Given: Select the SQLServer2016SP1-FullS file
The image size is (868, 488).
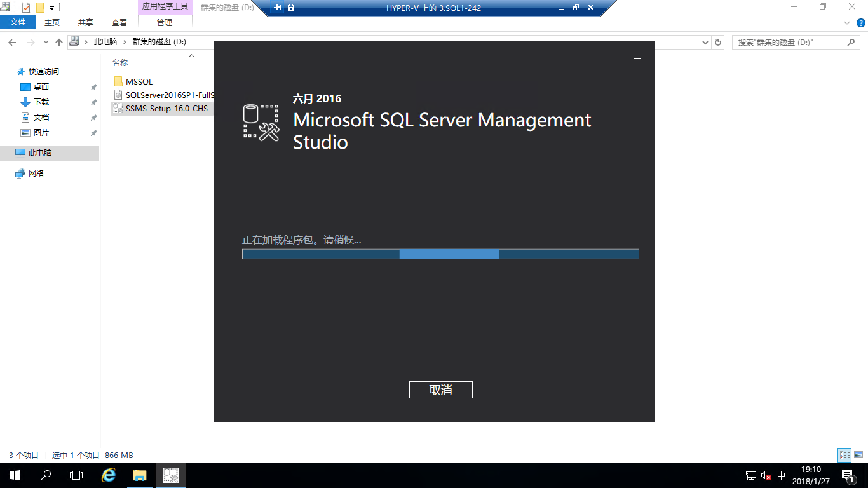Looking at the screenshot, I should (163, 95).
